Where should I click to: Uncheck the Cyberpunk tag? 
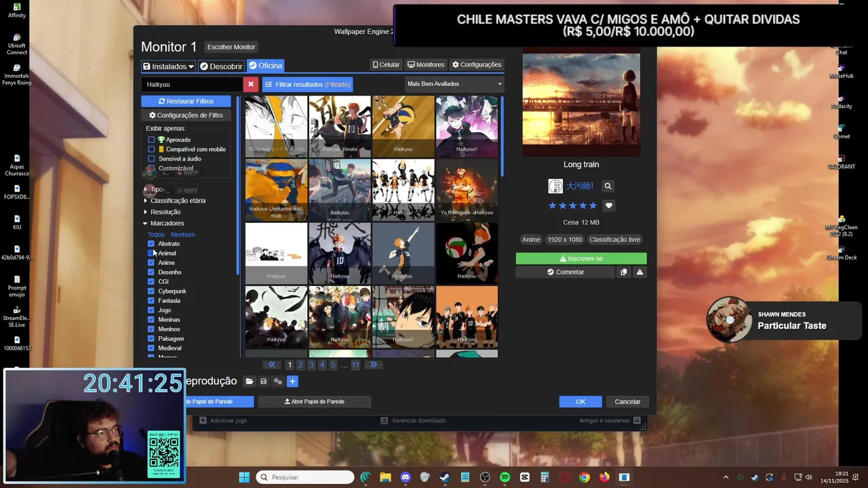(x=151, y=291)
